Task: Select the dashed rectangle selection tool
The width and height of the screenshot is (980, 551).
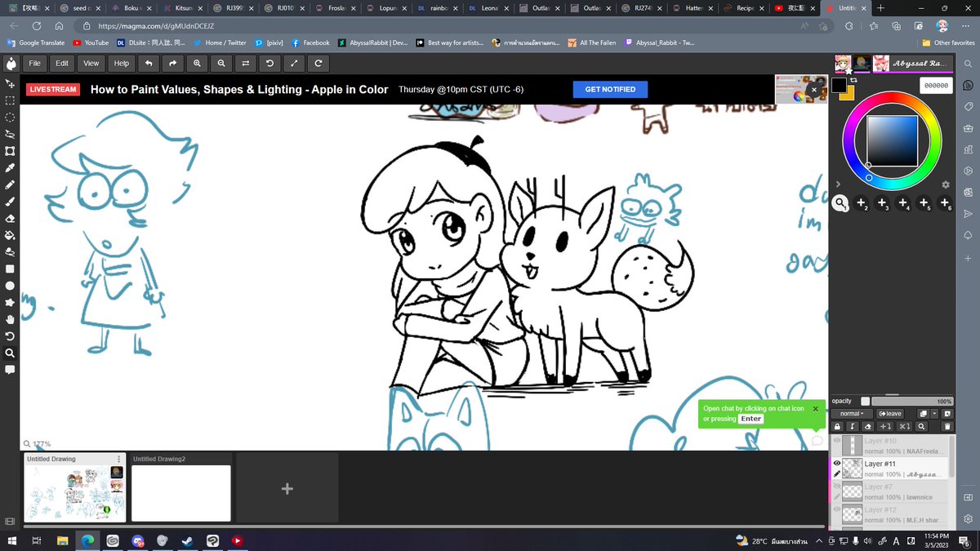Action: tap(10, 100)
